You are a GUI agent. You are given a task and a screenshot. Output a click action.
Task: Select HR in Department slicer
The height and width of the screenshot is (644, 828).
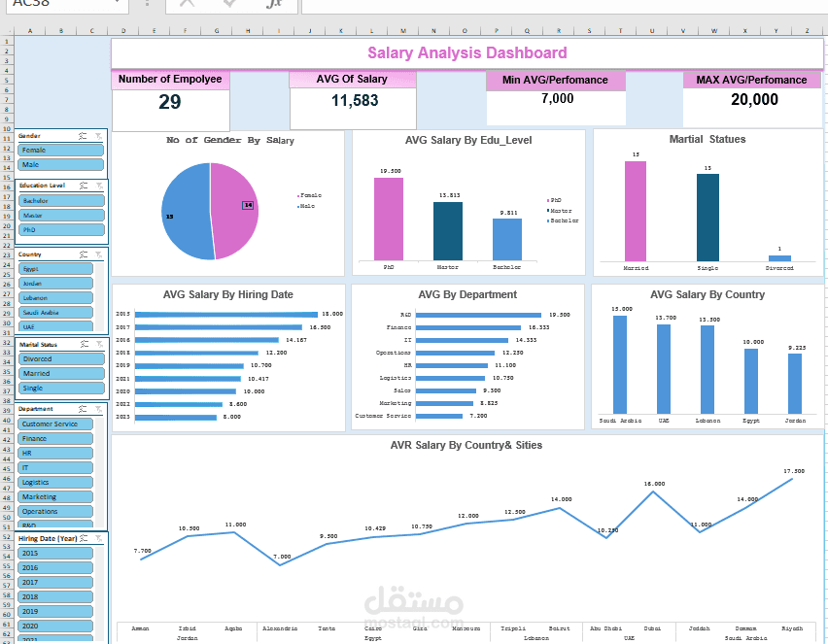[x=55, y=453]
